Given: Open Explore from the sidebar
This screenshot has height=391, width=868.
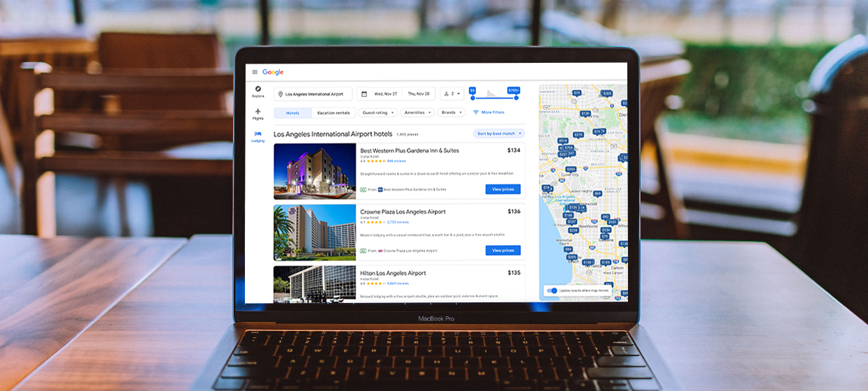Looking at the screenshot, I should (x=258, y=91).
